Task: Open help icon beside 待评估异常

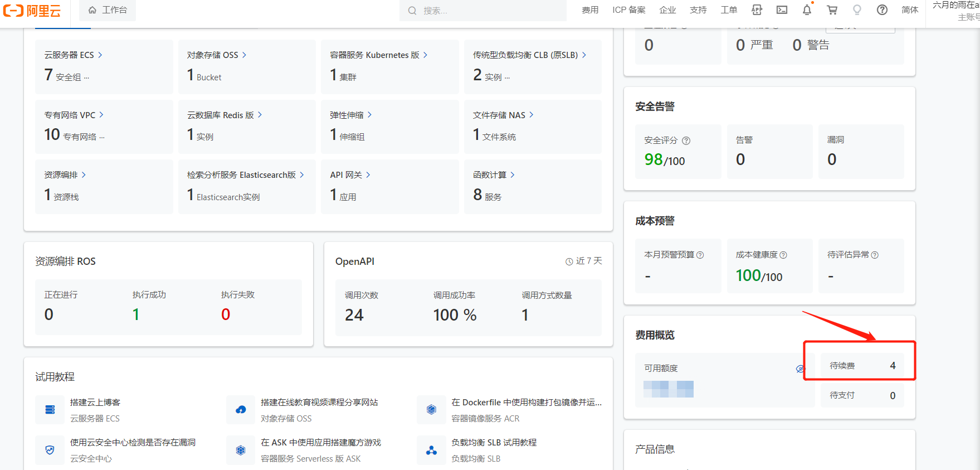Action: [x=875, y=255]
